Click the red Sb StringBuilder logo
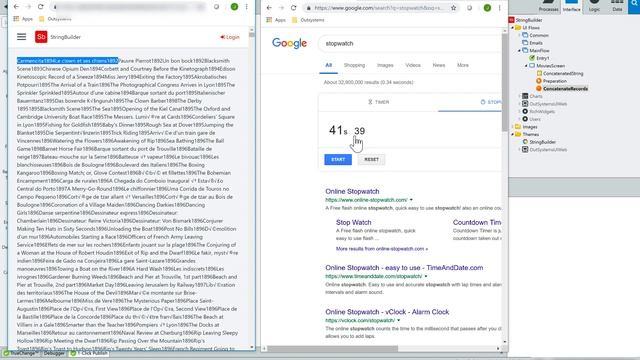Image resolution: width=640 pixels, height=360 pixels. click(41, 37)
